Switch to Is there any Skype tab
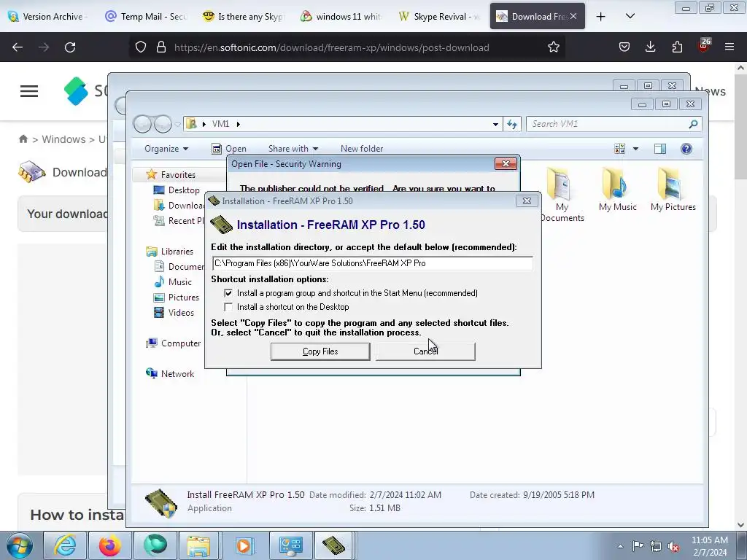Screen dimensions: 747x560 (243, 16)
